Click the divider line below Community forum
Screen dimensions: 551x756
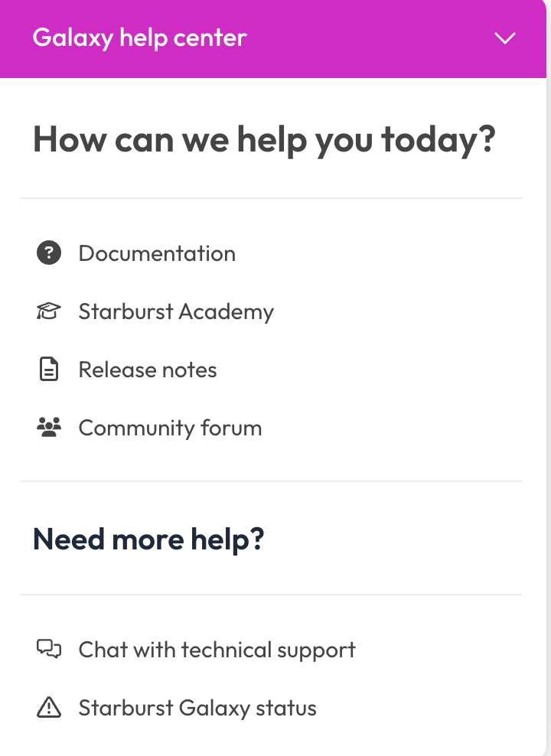tap(271, 481)
